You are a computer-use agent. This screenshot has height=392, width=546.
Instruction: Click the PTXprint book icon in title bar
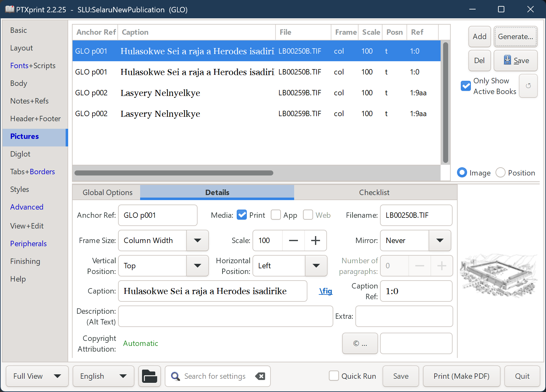click(x=9, y=9)
